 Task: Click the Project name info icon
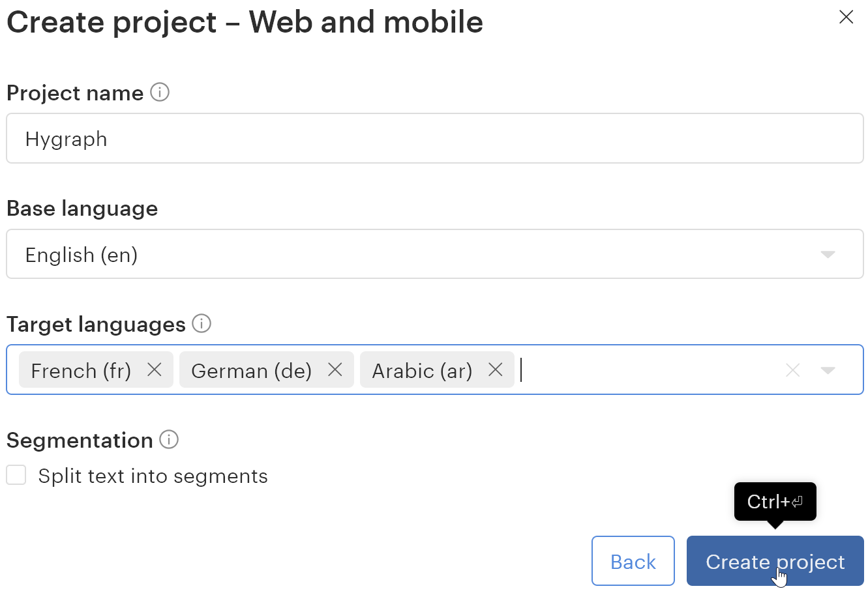click(x=160, y=93)
